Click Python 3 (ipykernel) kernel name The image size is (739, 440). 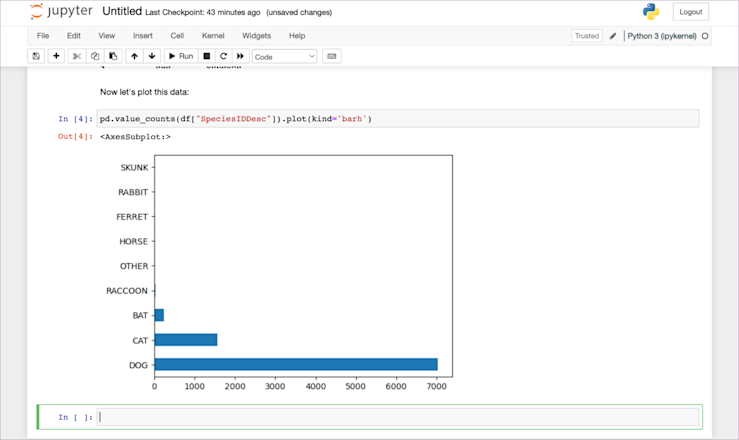click(x=662, y=36)
